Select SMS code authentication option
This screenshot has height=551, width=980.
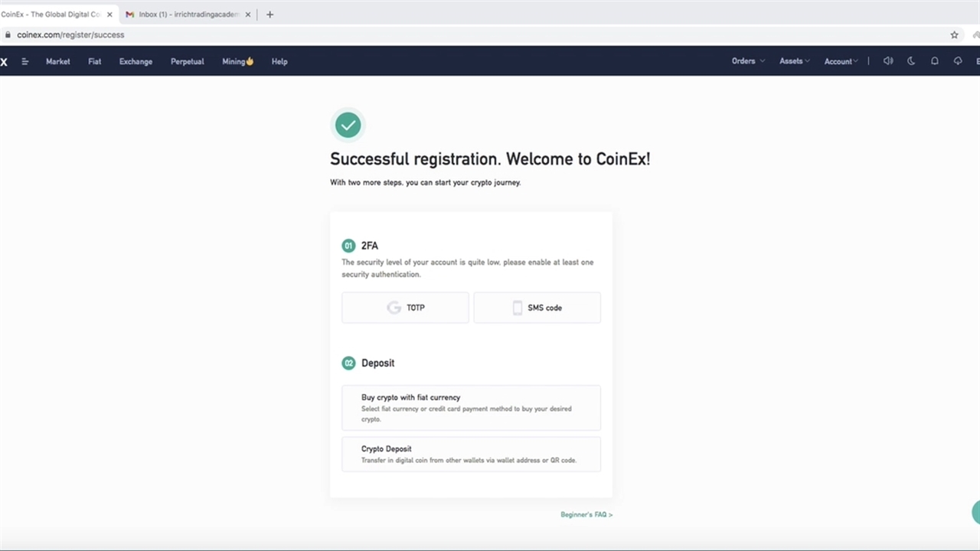537,308
